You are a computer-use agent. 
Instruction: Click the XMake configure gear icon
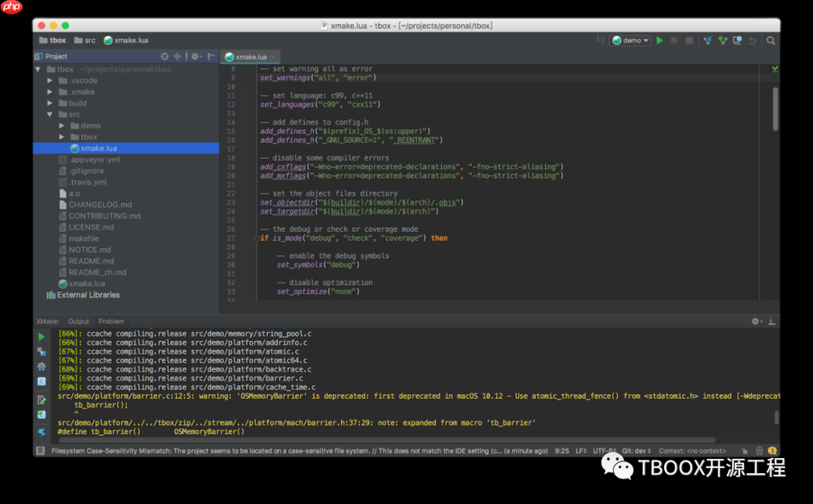pos(41,366)
